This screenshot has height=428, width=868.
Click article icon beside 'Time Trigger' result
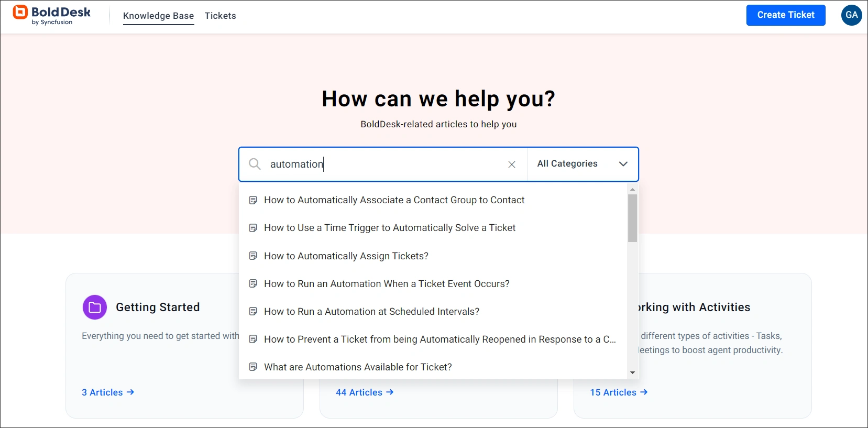(253, 228)
